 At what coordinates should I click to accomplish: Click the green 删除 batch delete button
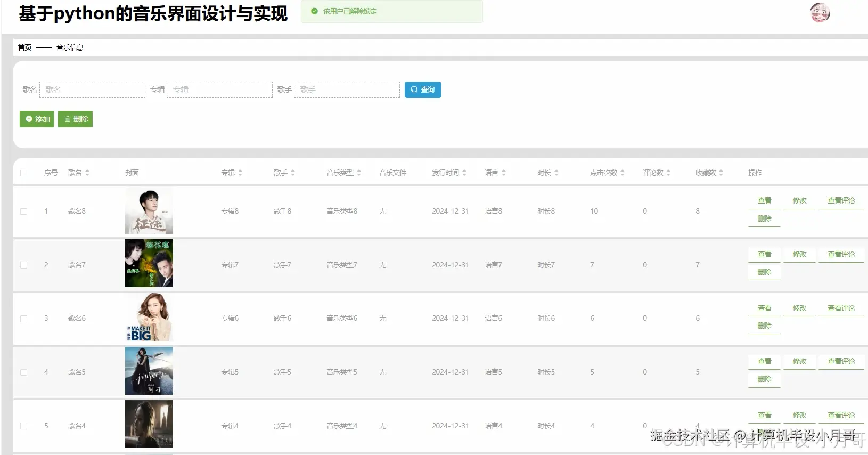(75, 119)
